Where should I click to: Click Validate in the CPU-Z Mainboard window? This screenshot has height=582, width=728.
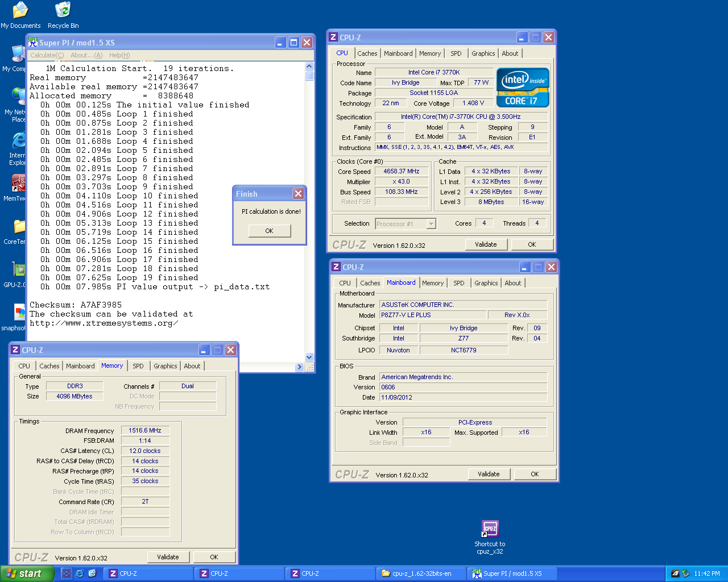point(489,474)
